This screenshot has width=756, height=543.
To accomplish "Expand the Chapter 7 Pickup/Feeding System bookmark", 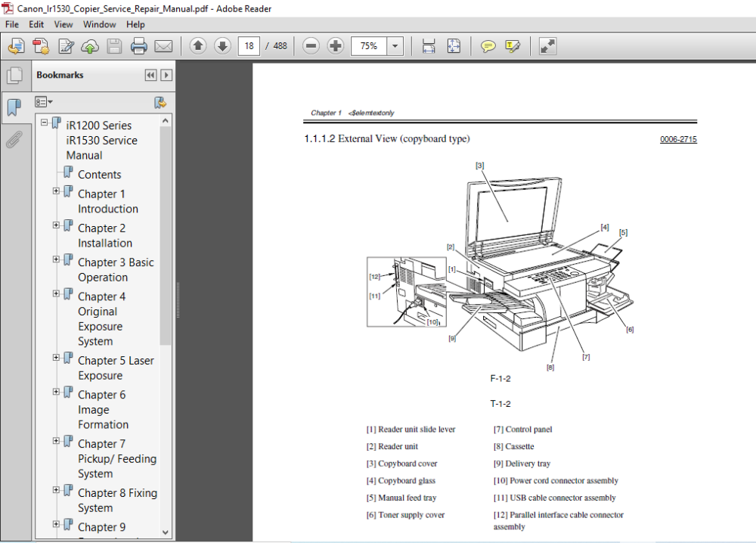I will coord(57,441).
